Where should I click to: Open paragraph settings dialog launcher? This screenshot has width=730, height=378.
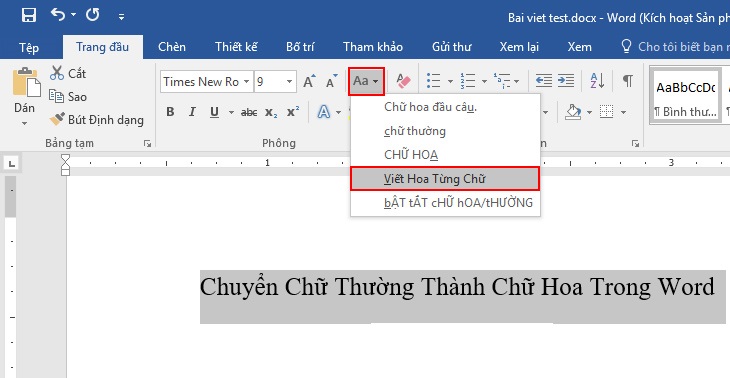pyautogui.click(x=635, y=144)
